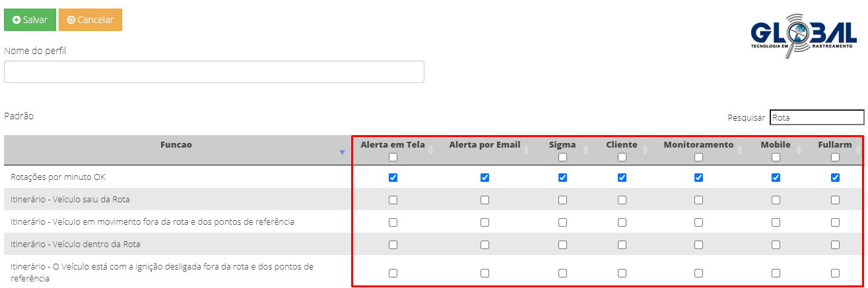Uncheck Alerta em Tela for Rotações por minuto OK
The height and width of the screenshot is (288, 868).
coord(393,177)
